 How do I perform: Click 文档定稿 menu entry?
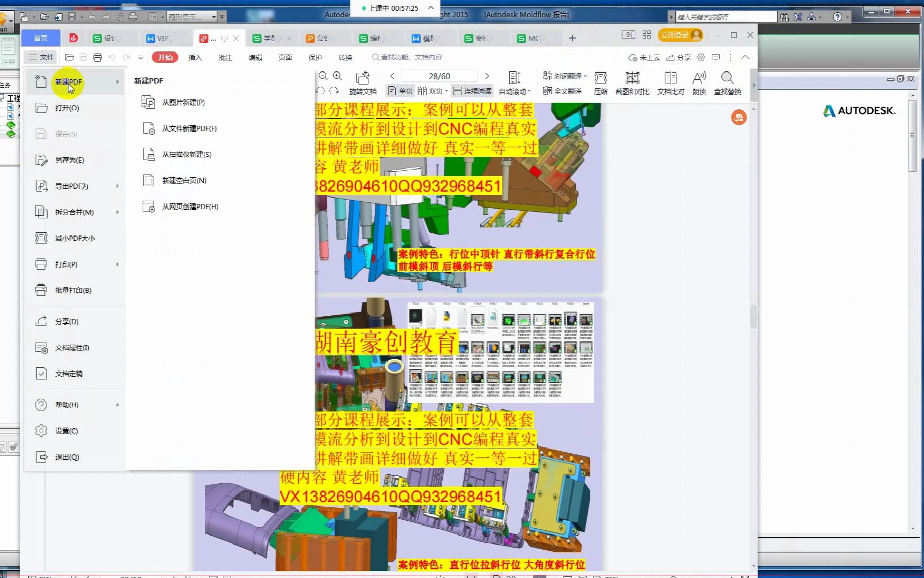75,374
